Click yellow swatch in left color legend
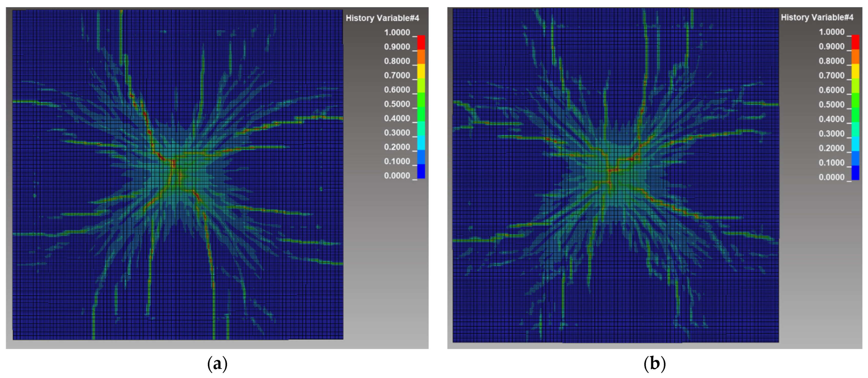The image size is (868, 378). tap(421, 71)
